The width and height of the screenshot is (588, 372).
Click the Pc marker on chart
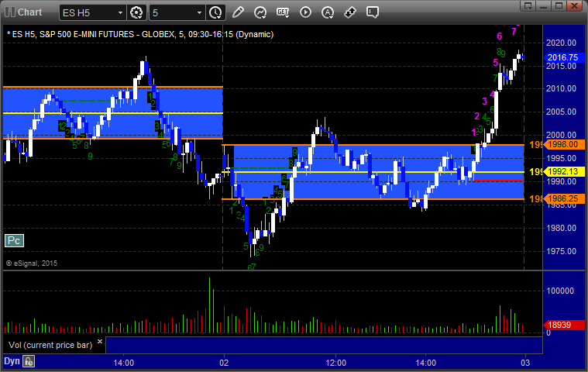pyautogui.click(x=14, y=241)
